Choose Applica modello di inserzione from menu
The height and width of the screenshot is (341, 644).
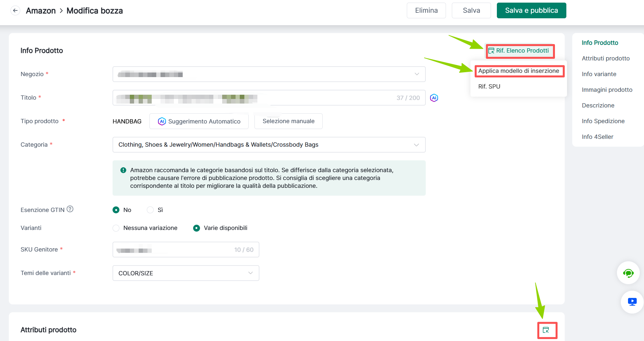tap(518, 71)
